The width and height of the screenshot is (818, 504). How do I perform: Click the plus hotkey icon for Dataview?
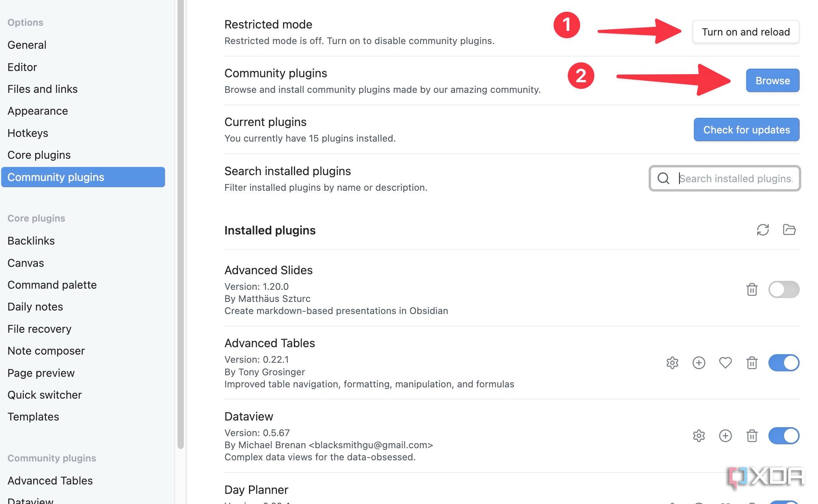(x=725, y=436)
